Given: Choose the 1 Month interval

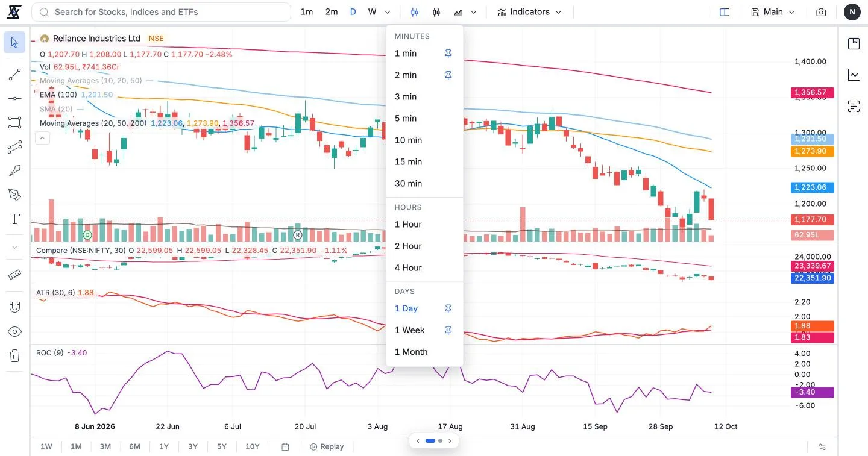Looking at the screenshot, I should (424, 352).
